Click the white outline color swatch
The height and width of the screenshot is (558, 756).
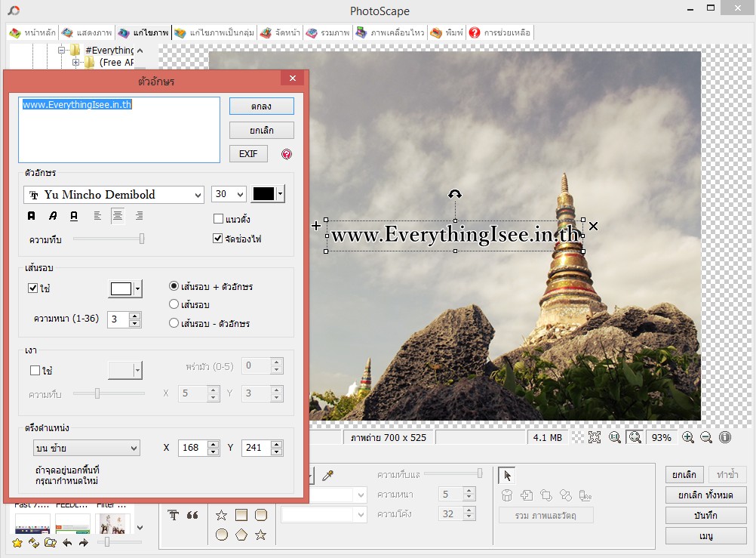point(121,288)
